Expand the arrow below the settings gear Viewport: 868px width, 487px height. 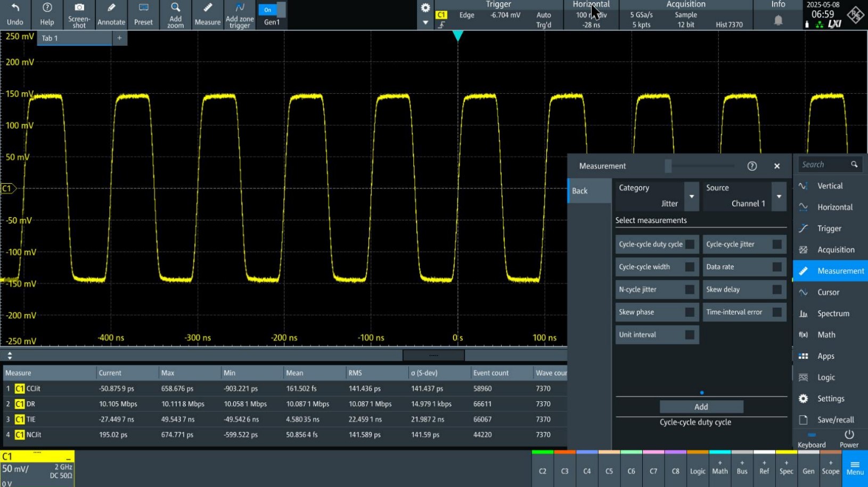pyautogui.click(x=425, y=23)
